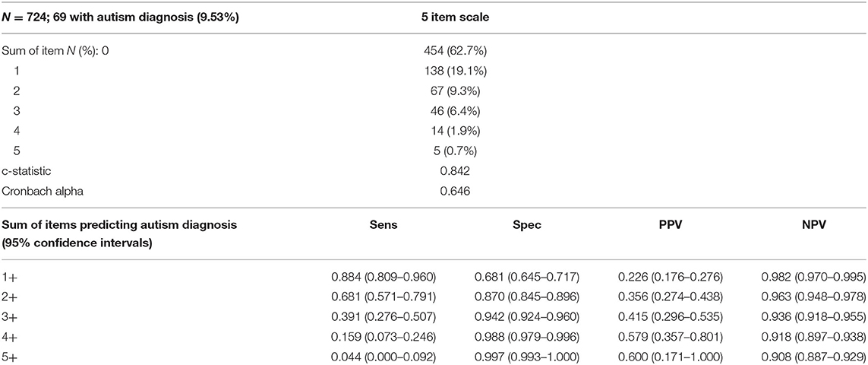
Task: Click specificity value 0.870 (0.845–0.896)
Action: 527,297
